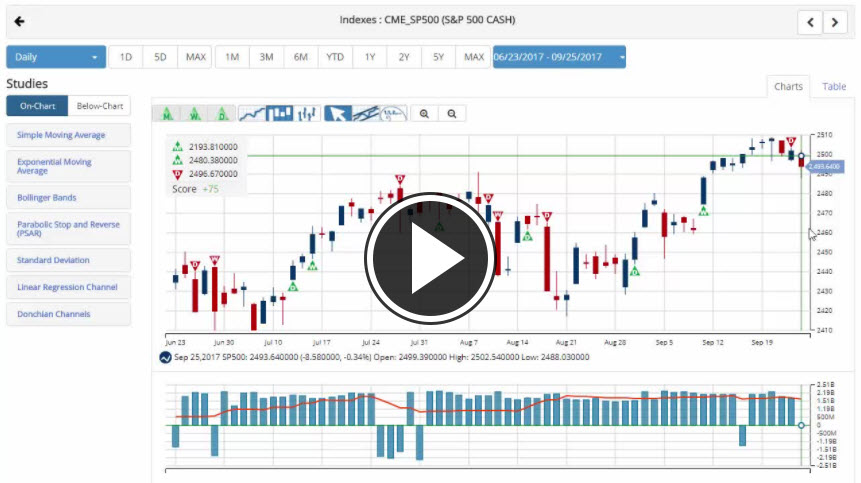Set intraday range to 5D
Viewport: 861px width, 483px height.
(160, 57)
